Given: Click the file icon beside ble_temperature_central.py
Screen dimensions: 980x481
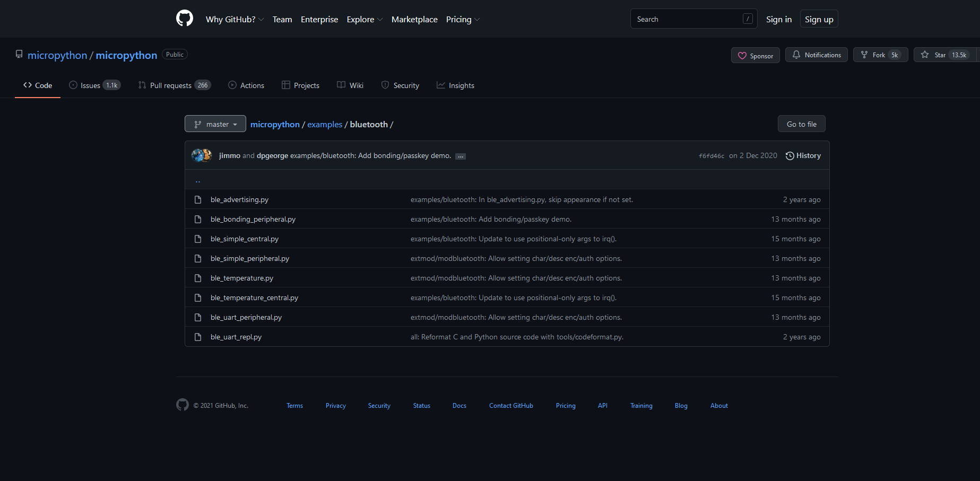Looking at the screenshot, I should 198,298.
